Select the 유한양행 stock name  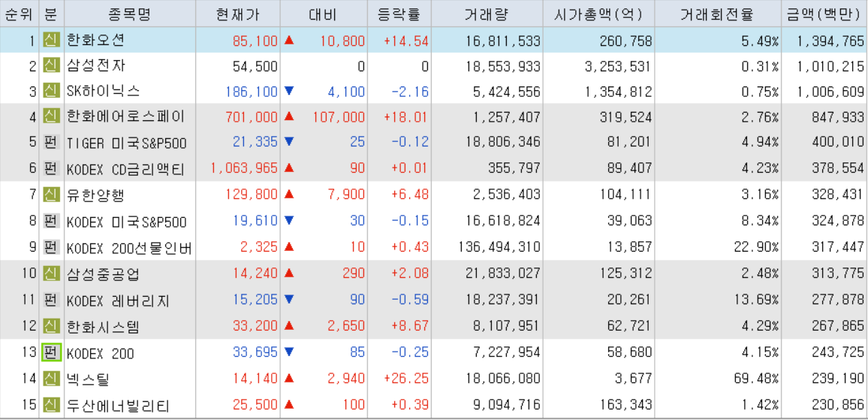(x=96, y=195)
